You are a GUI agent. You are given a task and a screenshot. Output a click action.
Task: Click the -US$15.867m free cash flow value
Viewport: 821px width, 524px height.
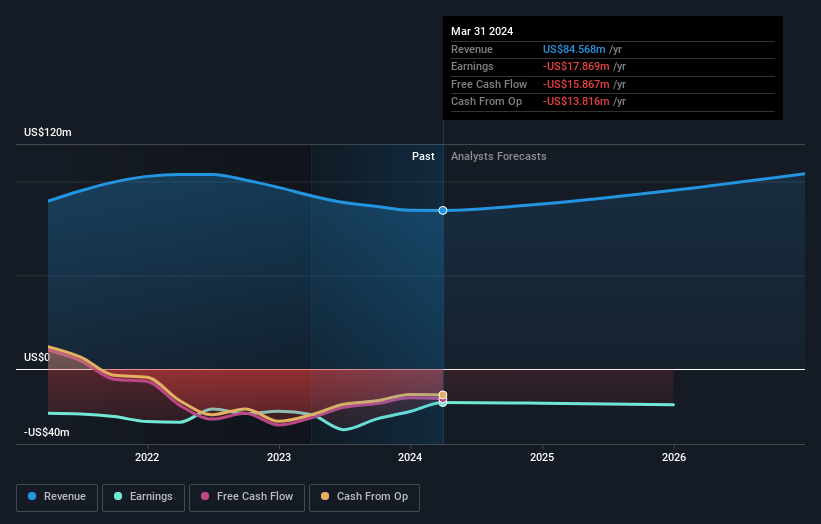coord(576,84)
